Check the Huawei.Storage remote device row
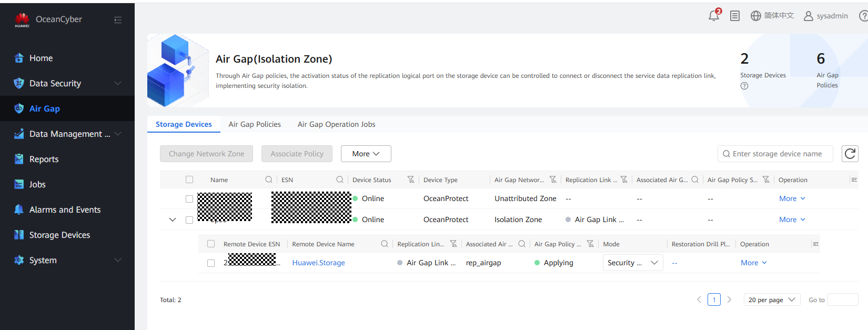 click(x=211, y=263)
